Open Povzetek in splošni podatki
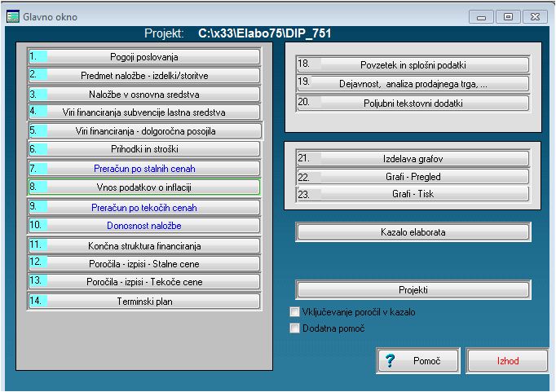 tap(413, 64)
